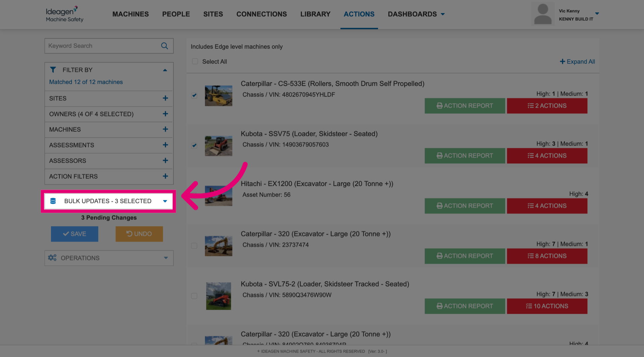Viewport: 644px width, 357px height.
Task: Click Kubota SVL75-2 machine title
Action: [325, 284]
